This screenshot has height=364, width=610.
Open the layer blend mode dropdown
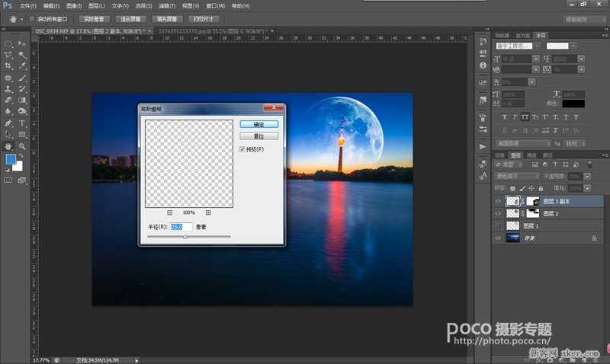point(518,177)
